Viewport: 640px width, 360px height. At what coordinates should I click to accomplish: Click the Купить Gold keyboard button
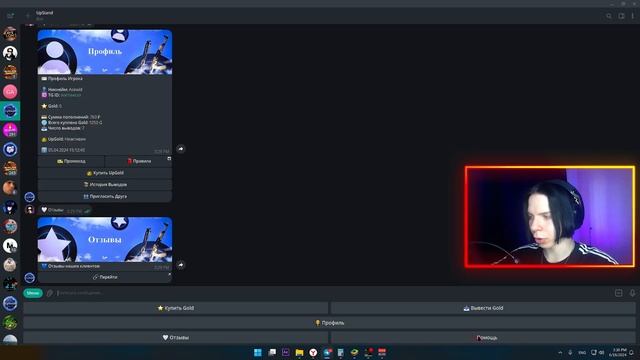click(x=176, y=308)
